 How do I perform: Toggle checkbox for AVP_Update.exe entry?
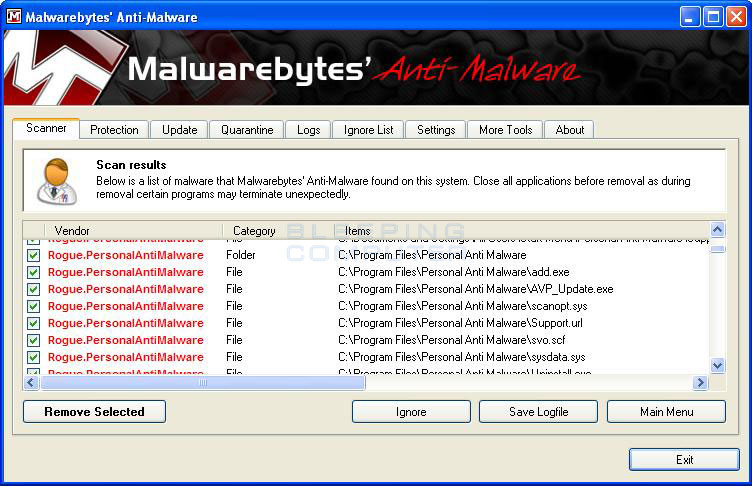coord(33,289)
